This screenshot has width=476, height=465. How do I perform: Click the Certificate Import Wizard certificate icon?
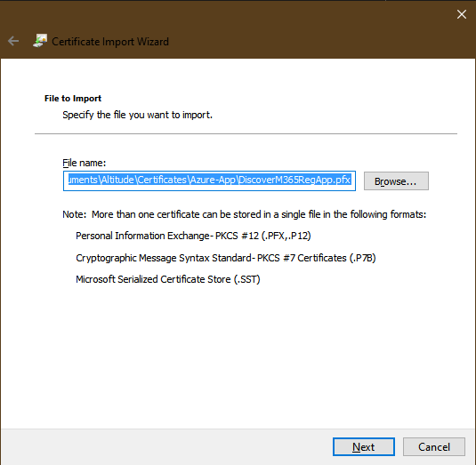pyautogui.click(x=40, y=41)
